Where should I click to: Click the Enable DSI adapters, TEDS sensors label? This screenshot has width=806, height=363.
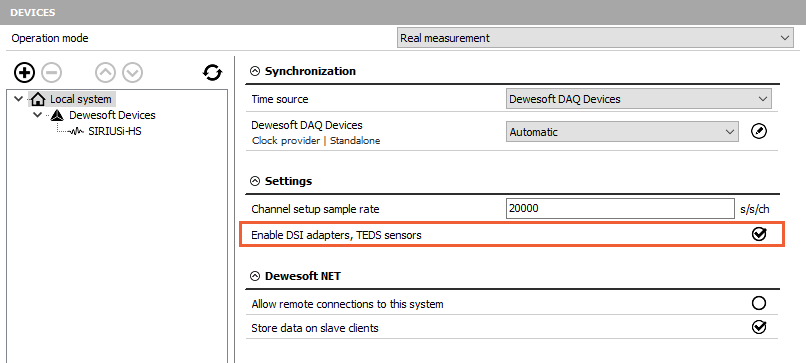pyautogui.click(x=336, y=235)
